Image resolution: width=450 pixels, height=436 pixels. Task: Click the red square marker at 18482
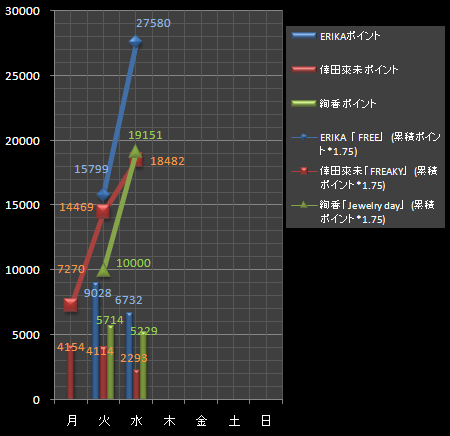[x=137, y=160]
